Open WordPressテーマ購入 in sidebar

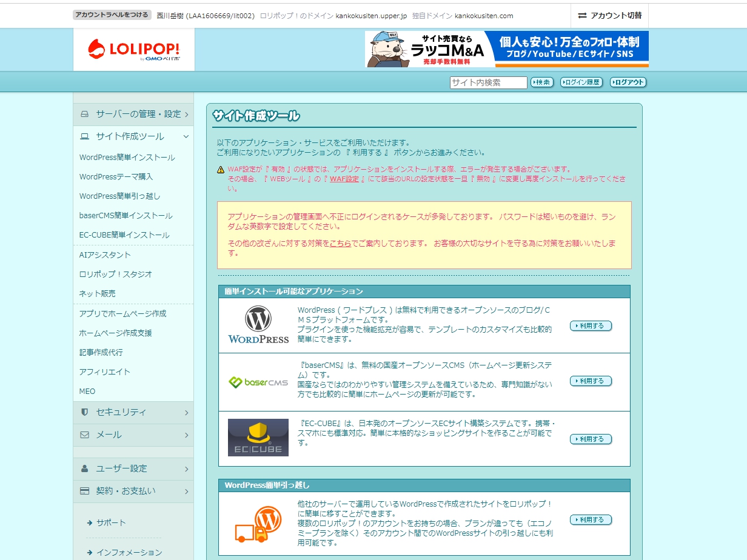point(116,177)
